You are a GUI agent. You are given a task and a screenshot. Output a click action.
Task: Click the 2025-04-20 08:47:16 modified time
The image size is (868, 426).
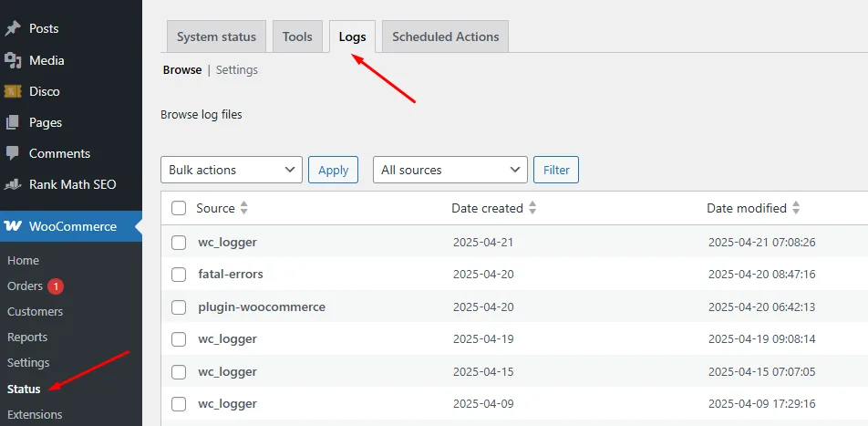761,275
